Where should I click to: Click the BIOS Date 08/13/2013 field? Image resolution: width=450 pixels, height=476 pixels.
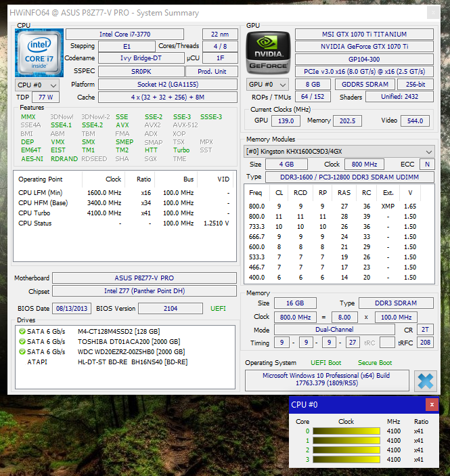[x=72, y=309]
